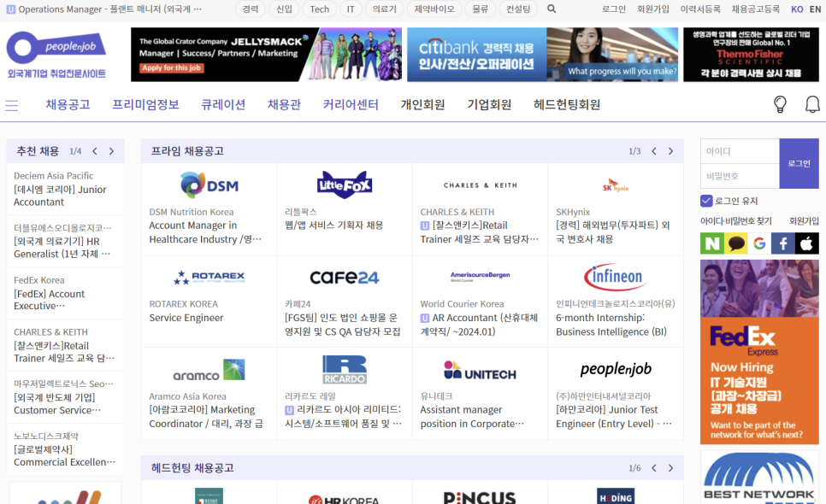Open 이력서등록 top link
Image resolution: width=826 pixels, height=504 pixels.
tap(700, 9)
